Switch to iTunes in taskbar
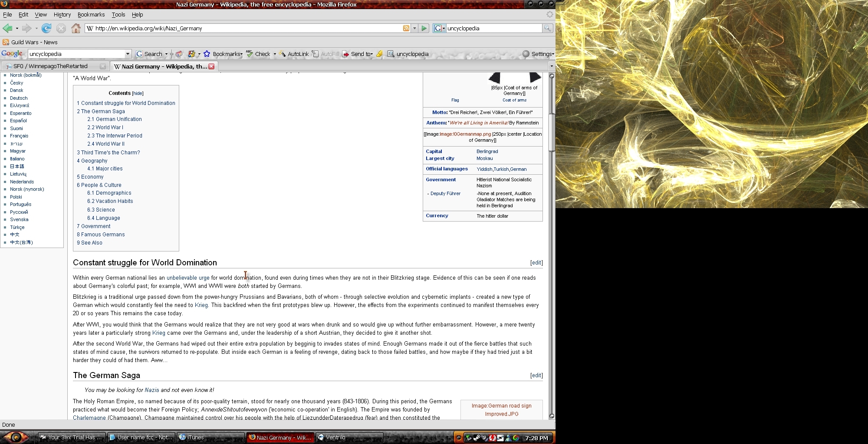The height and width of the screenshot is (444, 868). [210, 437]
